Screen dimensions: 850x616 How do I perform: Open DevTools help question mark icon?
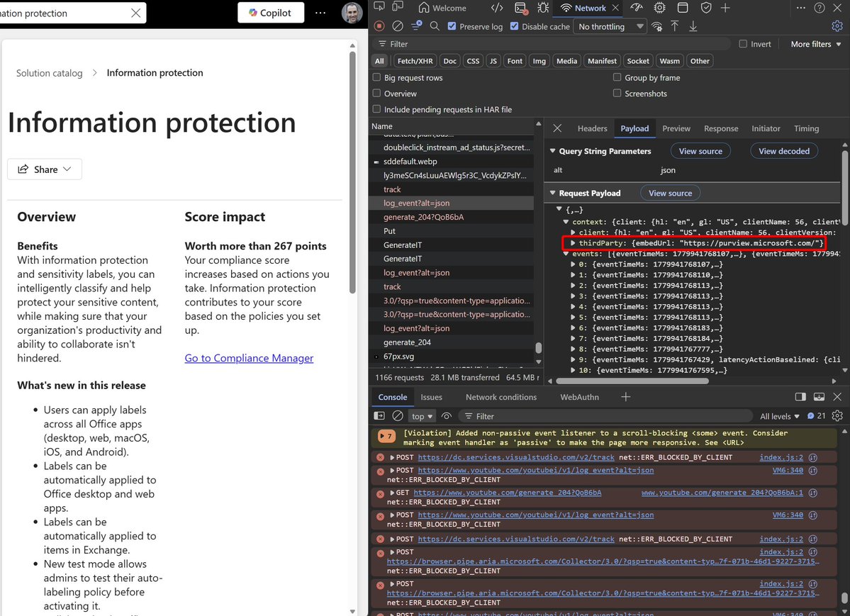click(x=820, y=8)
